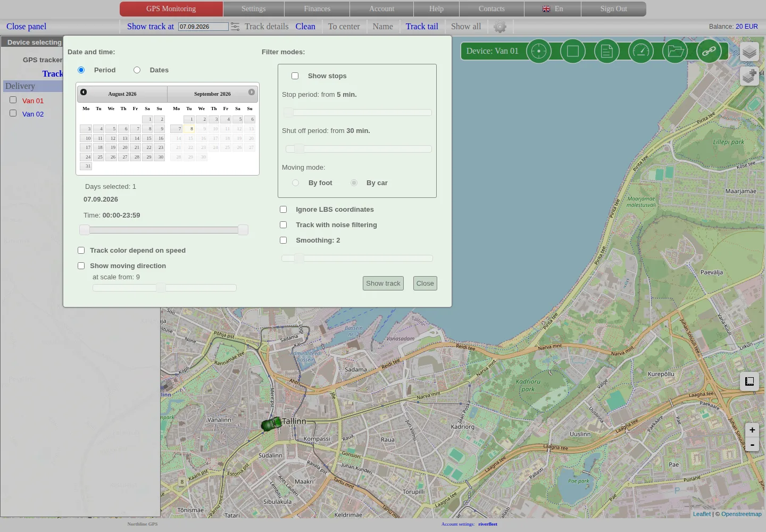Open the GPS Monitoring tab
This screenshot has width=766, height=532.
[x=171, y=9]
